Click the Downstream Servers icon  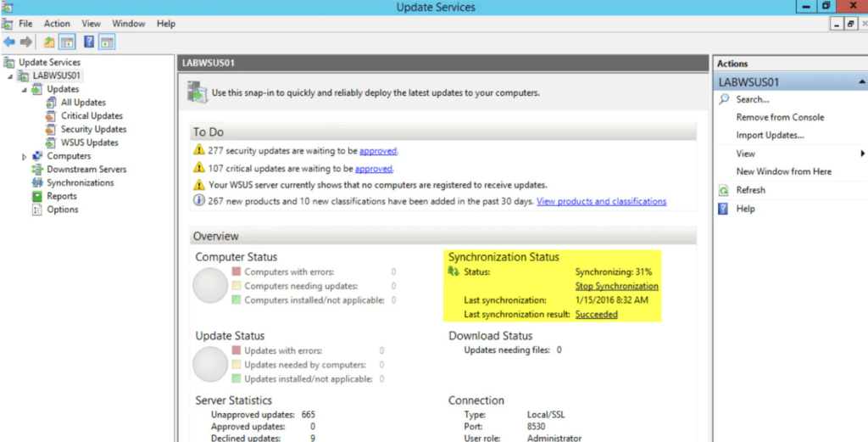coord(37,170)
